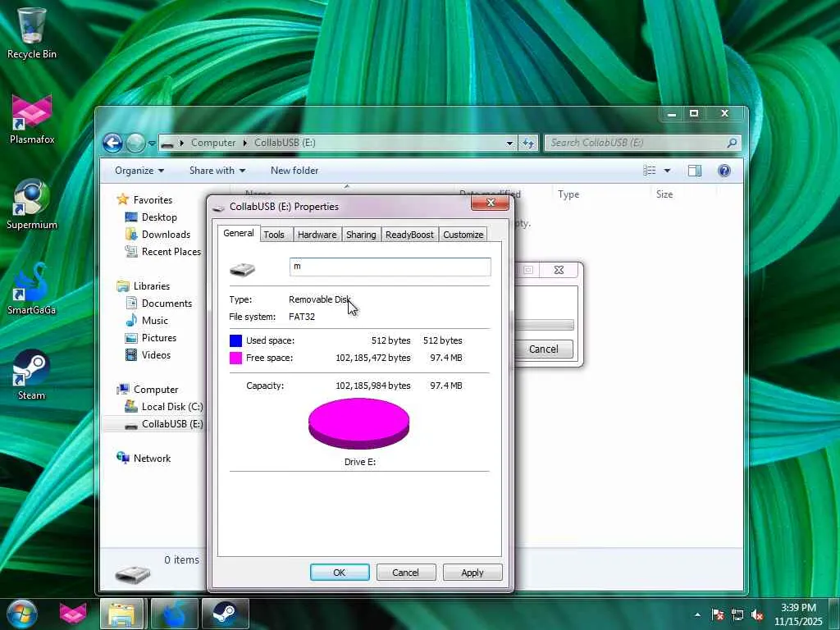Screen dimensions: 840x630
Task: Click Cancel in the background progress dialog
Action: click(544, 349)
